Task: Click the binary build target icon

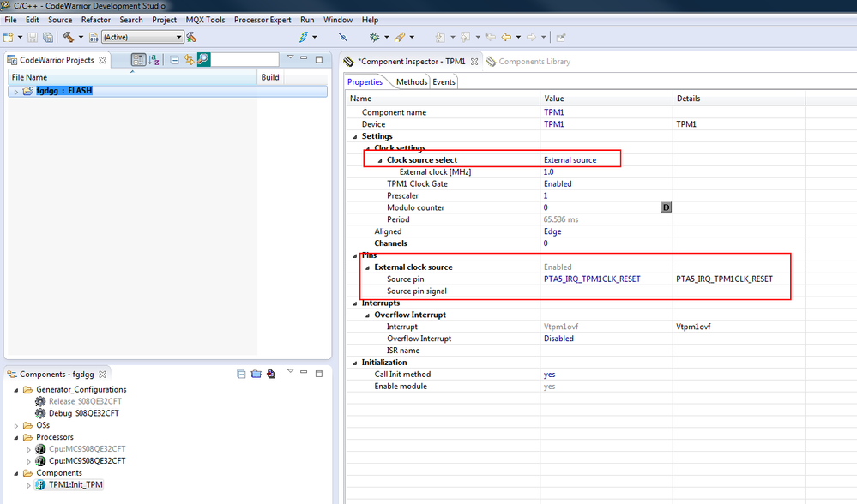Action: click(x=94, y=37)
